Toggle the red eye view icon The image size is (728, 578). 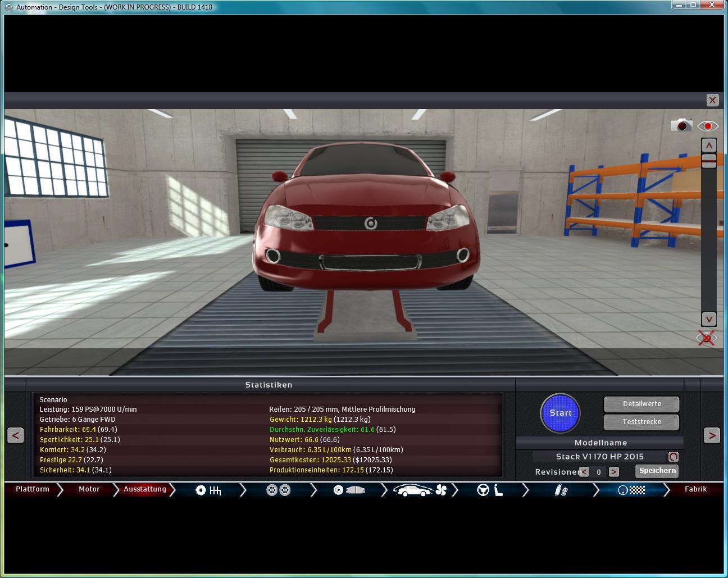coord(708,126)
